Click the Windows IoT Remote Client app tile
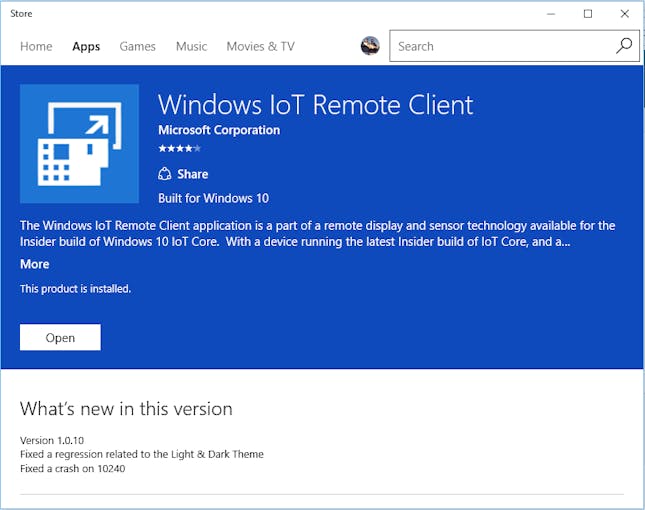Image resolution: width=645 pixels, height=510 pixels. [x=79, y=144]
